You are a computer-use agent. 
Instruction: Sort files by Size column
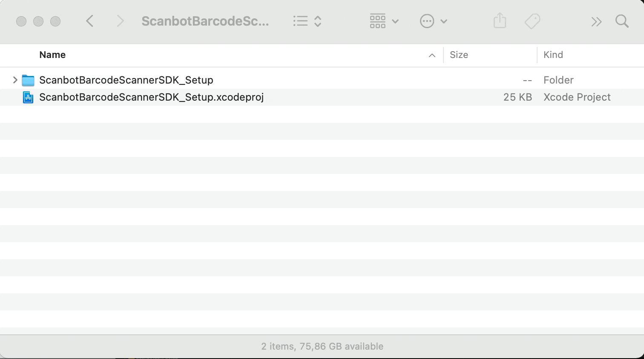click(459, 55)
